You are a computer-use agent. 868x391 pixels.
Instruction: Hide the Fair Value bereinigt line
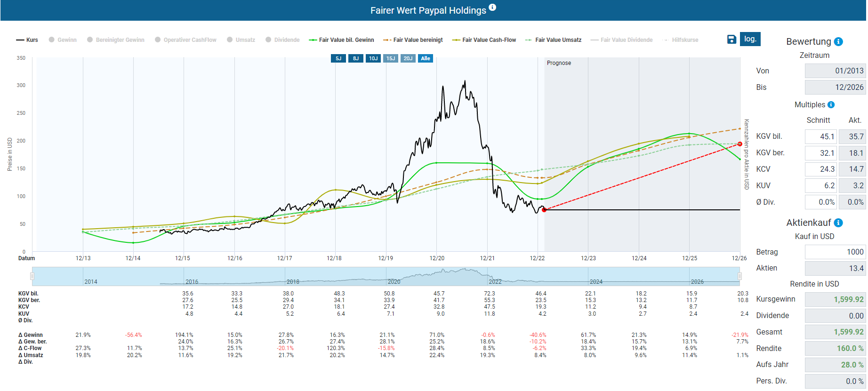413,40
